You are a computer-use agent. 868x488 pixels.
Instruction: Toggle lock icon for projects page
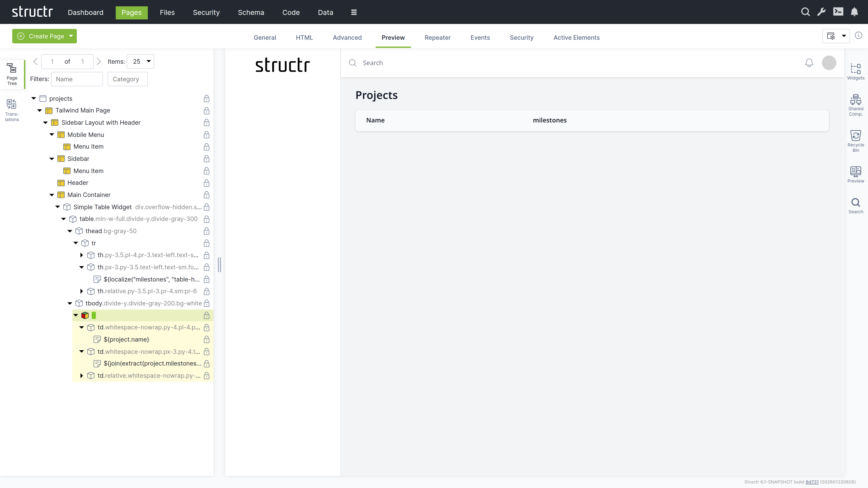[x=207, y=99]
